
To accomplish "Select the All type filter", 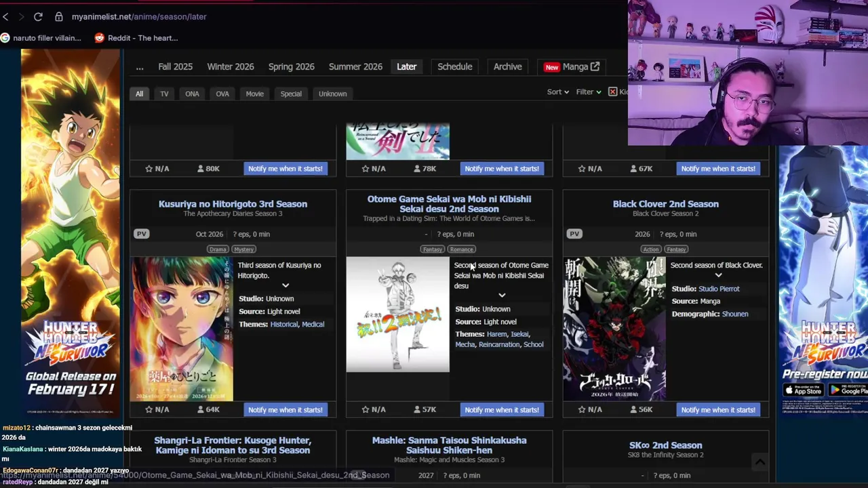I will [139, 94].
